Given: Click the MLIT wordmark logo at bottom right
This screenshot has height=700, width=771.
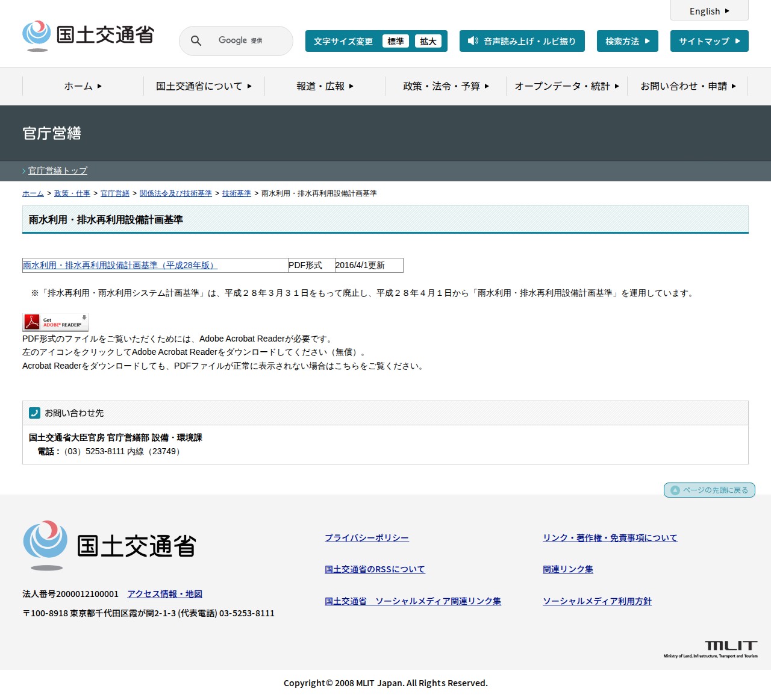Looking at the screenshot, I should click(x=710, y=649).
